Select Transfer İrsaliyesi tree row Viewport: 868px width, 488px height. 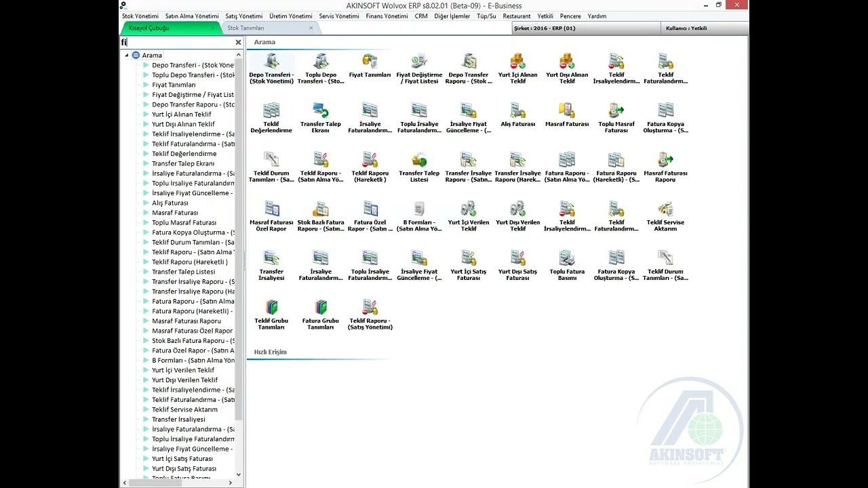pos(178,419)
